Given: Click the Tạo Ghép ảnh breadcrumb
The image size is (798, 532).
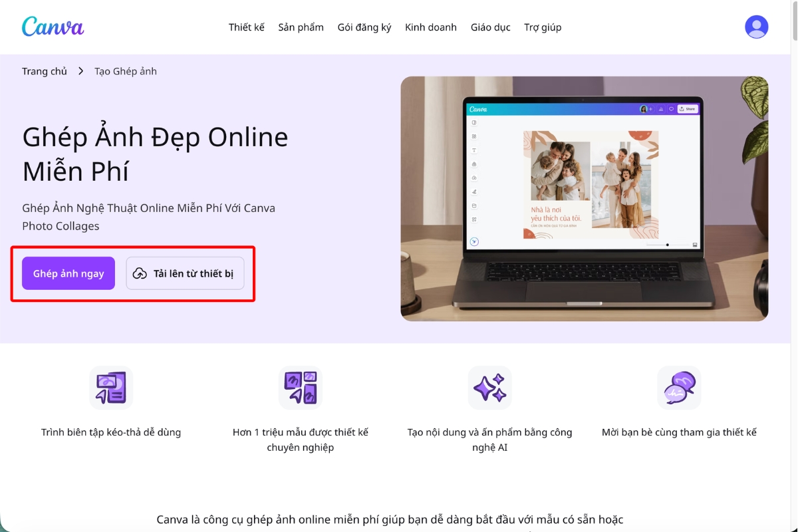Looking at the screenshot, I should (x=126, y=71).
